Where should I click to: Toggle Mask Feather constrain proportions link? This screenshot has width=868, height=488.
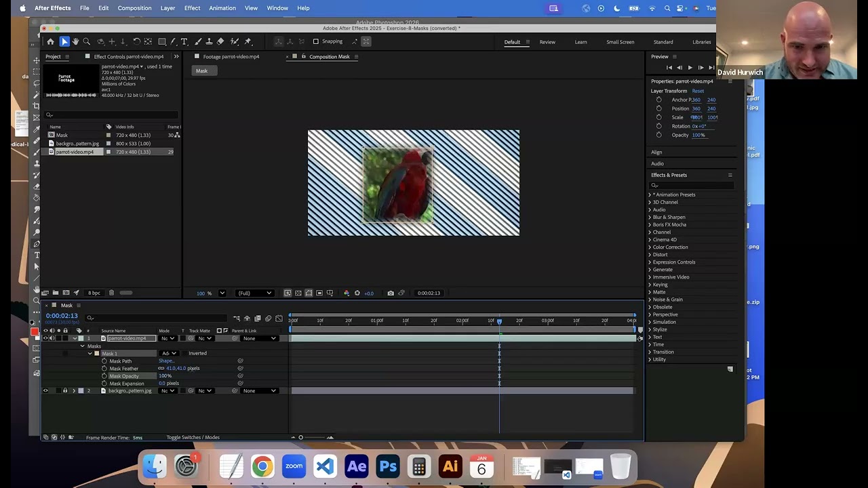pyautogui.click(x=161, y=368)
